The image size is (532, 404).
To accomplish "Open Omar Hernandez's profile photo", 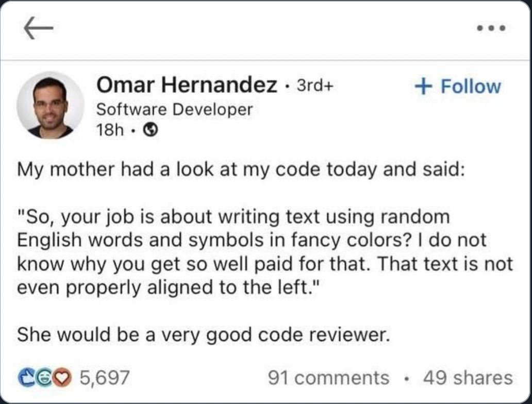I will 50,105.
